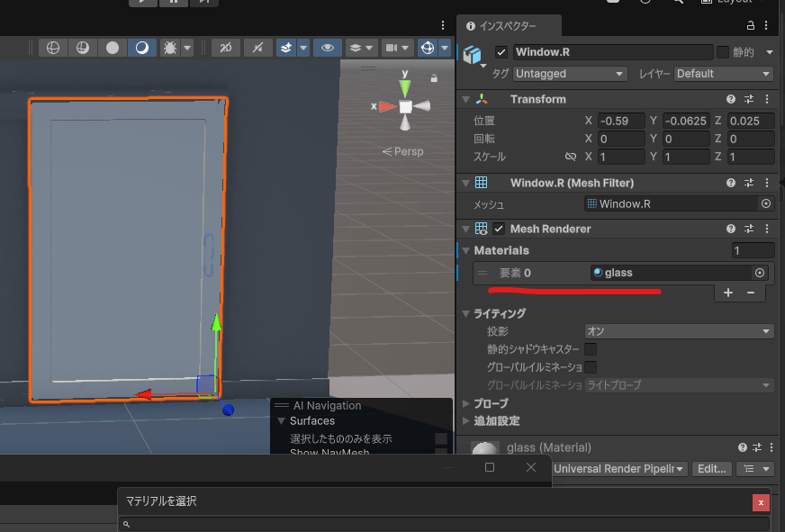Open scene effects dropdown arrow
Viewport: 785px width, 532px height.
pos(303,48)
